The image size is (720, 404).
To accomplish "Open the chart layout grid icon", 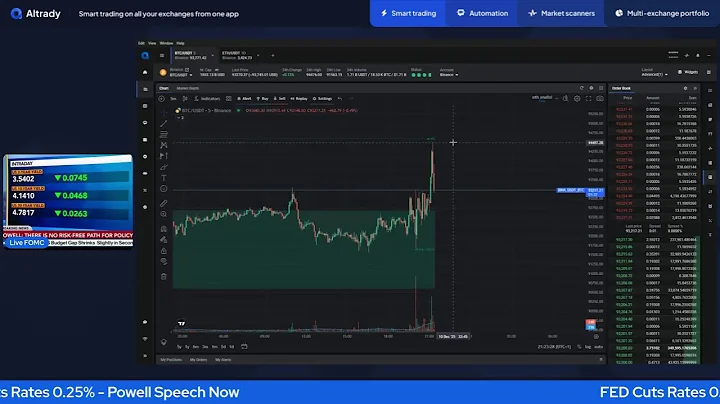I will coord(229,99).
